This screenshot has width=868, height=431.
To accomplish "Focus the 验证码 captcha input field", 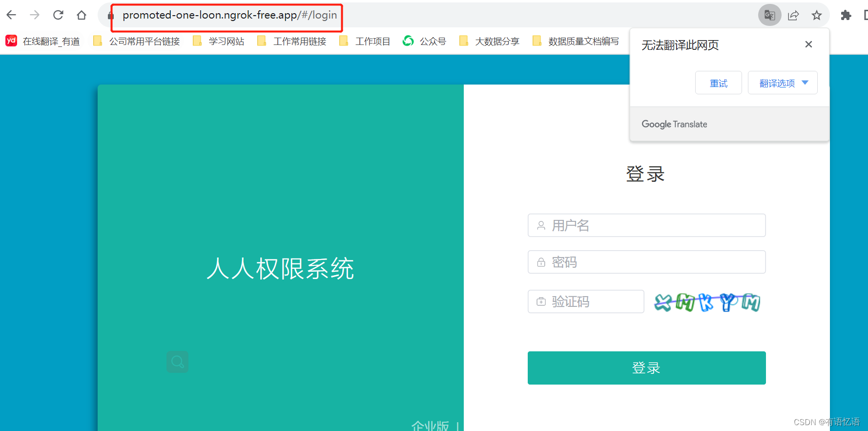I will (586, 302).
